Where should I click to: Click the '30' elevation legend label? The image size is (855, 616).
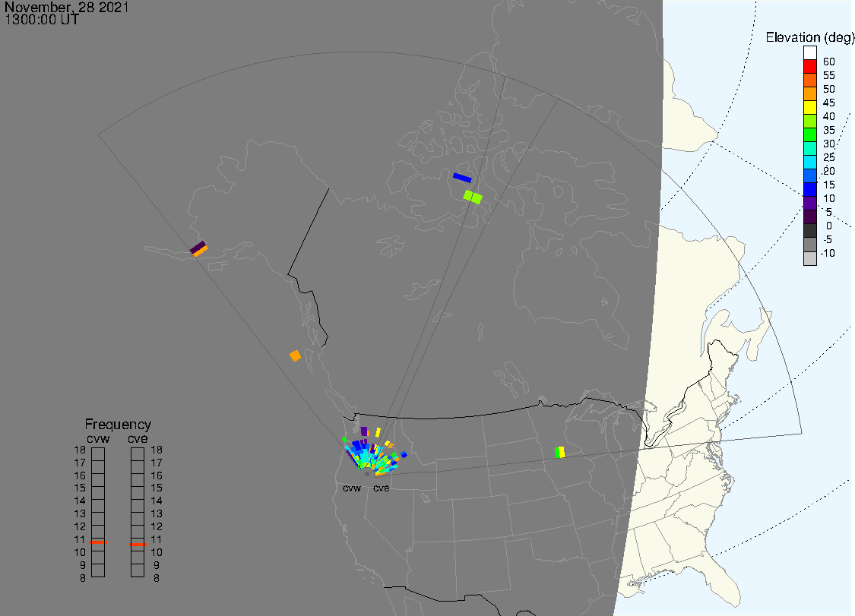click(829, 144)
